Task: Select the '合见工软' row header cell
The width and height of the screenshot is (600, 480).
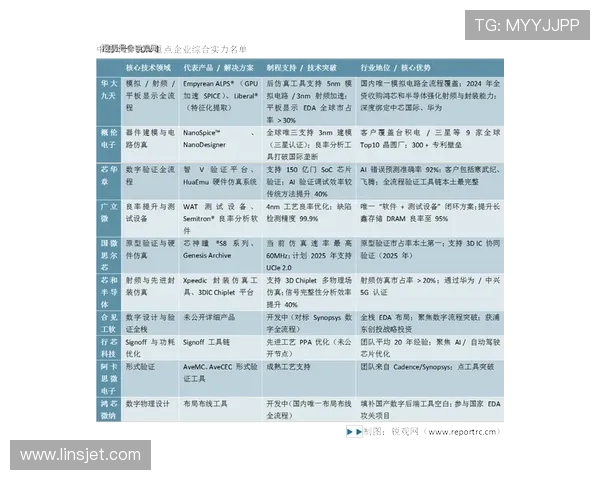Action: [109, 323]
